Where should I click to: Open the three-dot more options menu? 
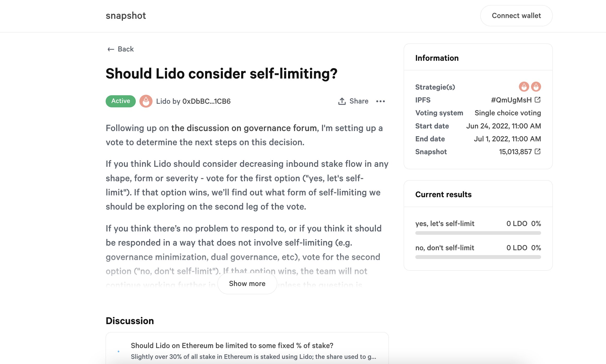coord(381,101)
